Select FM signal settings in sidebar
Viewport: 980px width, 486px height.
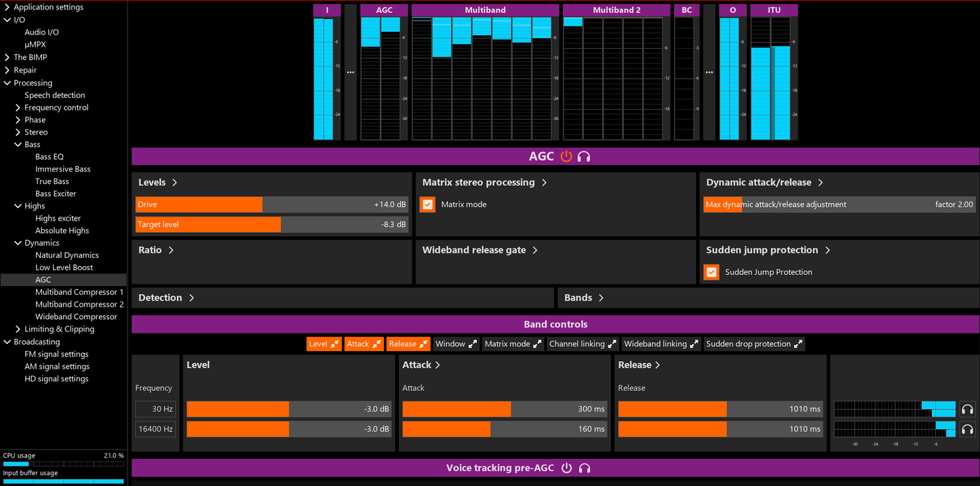tap(56, 354)
